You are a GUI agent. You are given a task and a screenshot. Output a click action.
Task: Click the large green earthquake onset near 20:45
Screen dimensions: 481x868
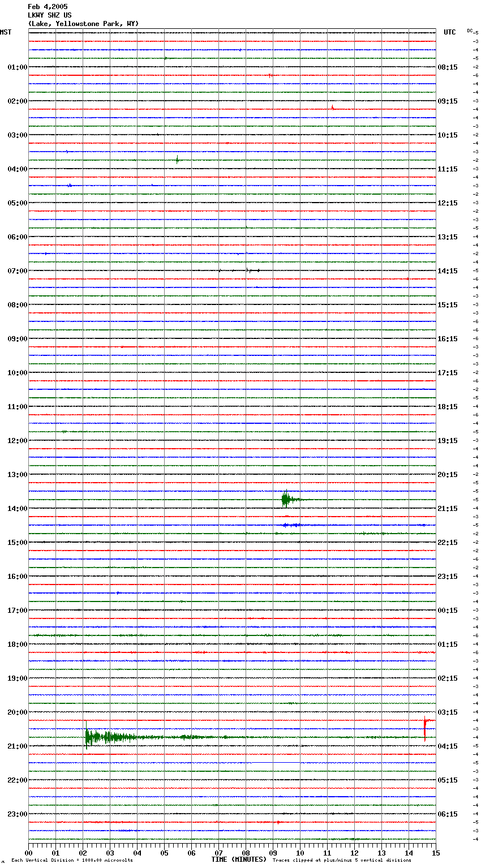(x=87, y=737)
